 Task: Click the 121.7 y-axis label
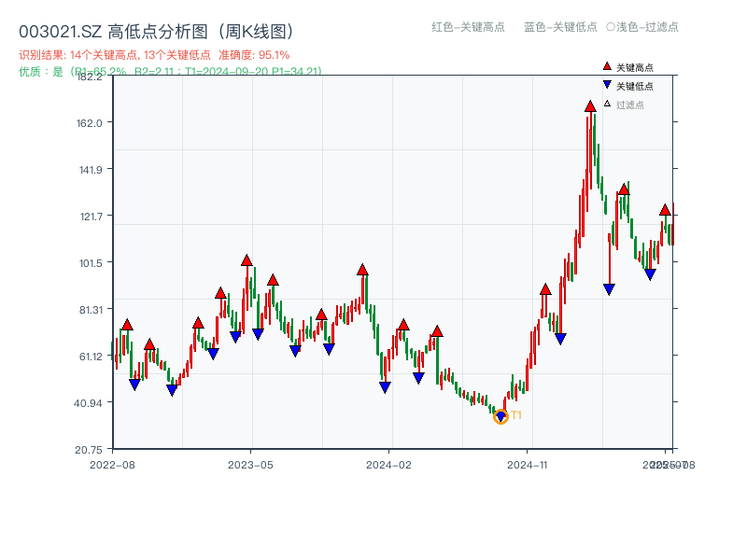pyautogui.click(x=91, y=217)
